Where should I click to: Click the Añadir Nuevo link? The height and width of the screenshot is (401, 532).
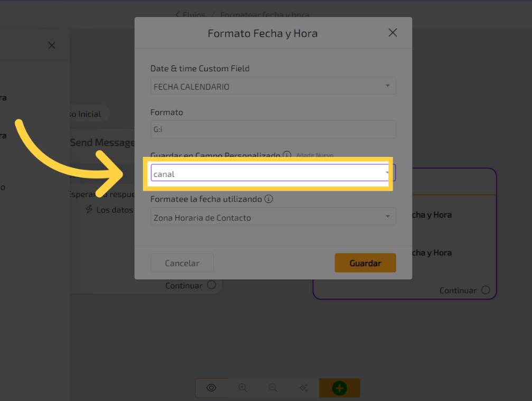[314, 155]
